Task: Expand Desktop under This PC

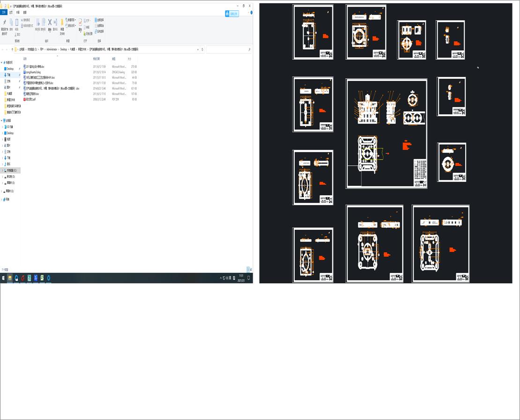Action: click(3, 133)
